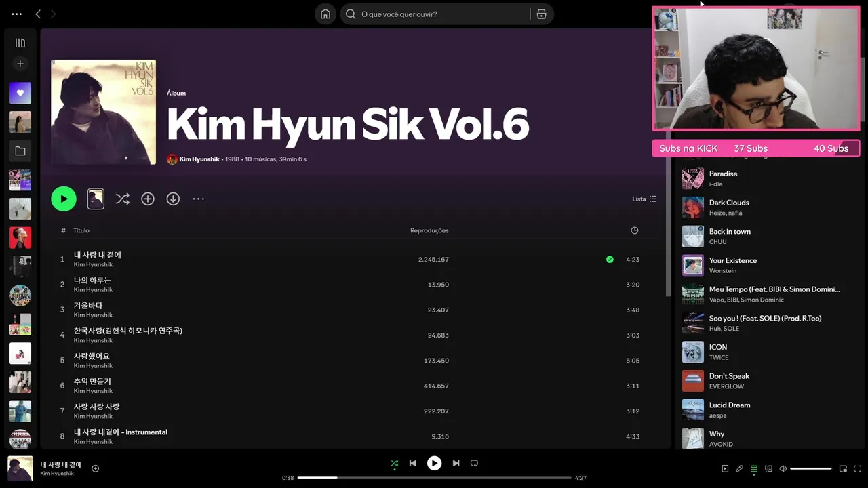
Task: Go forward with the right arrow
Action: (53, 14)
